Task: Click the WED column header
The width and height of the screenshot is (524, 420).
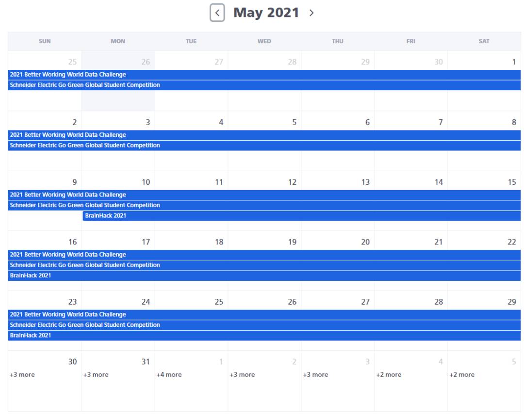Action: [x=264, y=41]
